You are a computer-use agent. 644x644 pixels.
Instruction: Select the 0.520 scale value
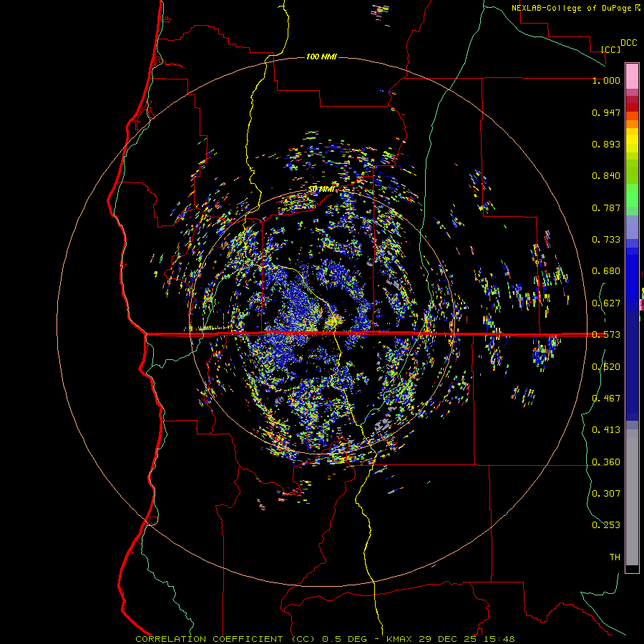pyautogui.click(x=606, y=367)
